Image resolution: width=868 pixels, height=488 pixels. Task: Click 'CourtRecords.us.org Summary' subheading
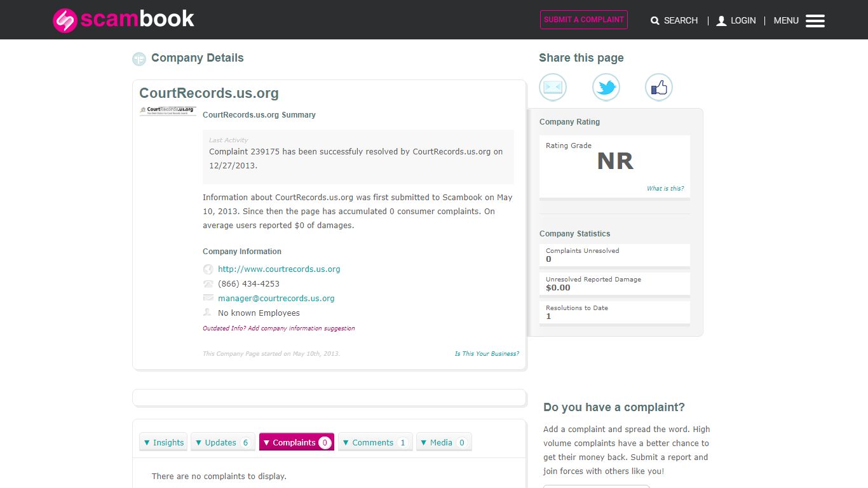(x=259, y=115)
